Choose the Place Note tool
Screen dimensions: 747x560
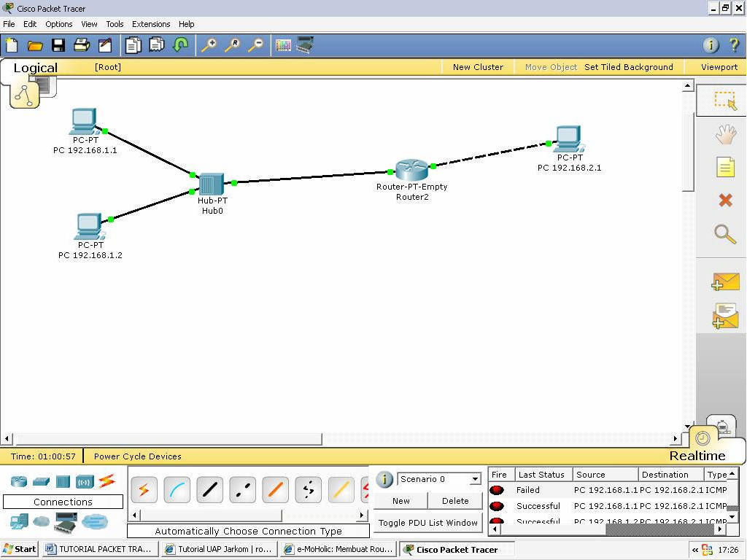(725, 167)
